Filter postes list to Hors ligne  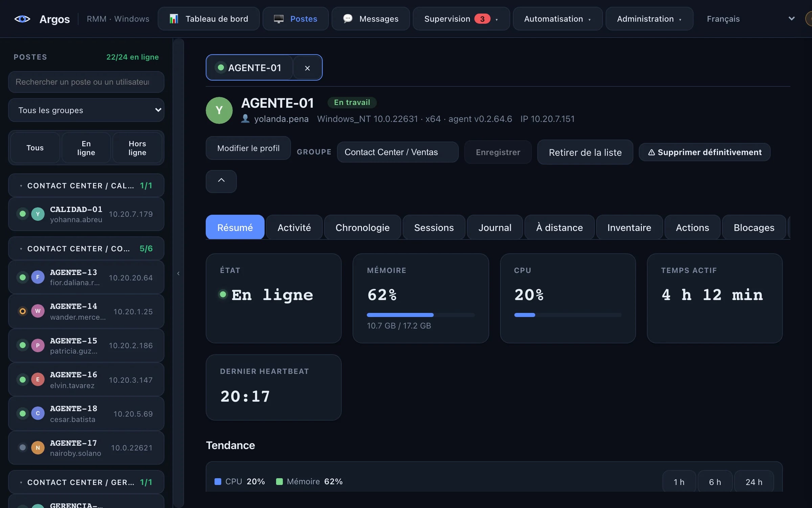coord(137,148)
